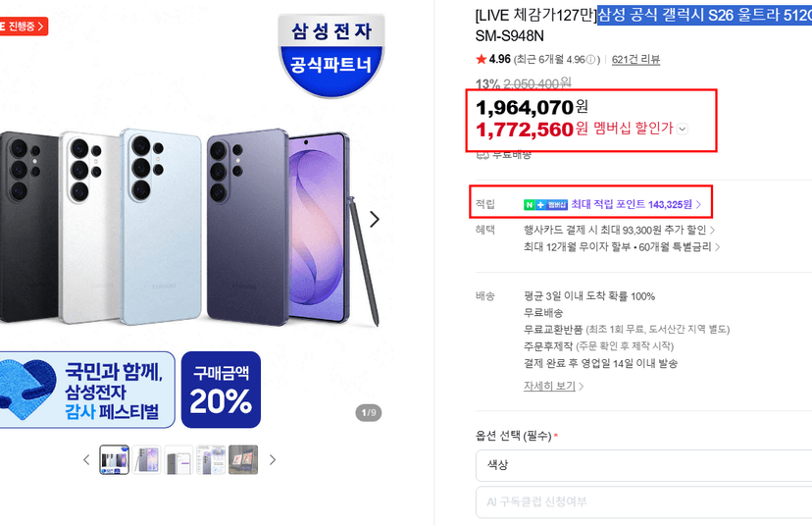The width and height of the screenshot is (812, 525).
Task: Go to next thumbnails with right arrow
Action: [273, 459]
